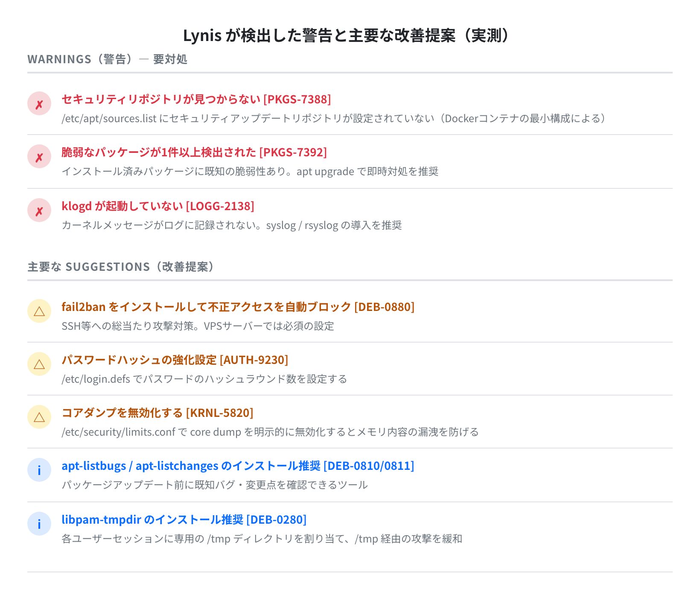This screenshot has width=700, height=598.
Task: Select the title 'fail2ban をインストールして不正アクセスを自動ブロック [DEB-0880]'
Action: click(x=238, y=307)
